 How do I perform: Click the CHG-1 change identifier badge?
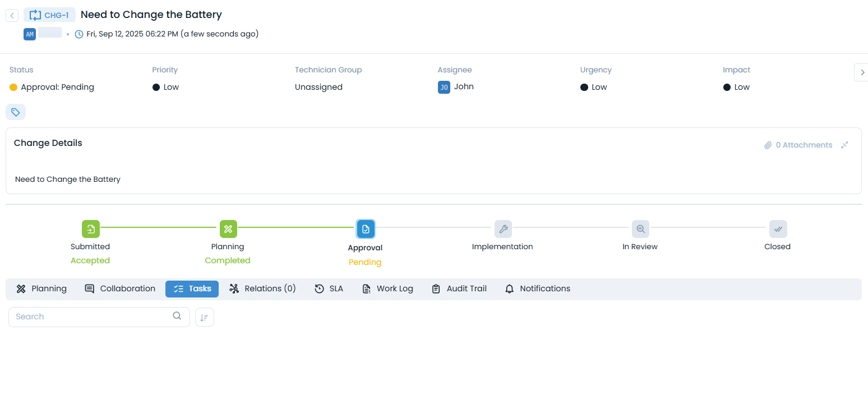click(x=49, y=15)
